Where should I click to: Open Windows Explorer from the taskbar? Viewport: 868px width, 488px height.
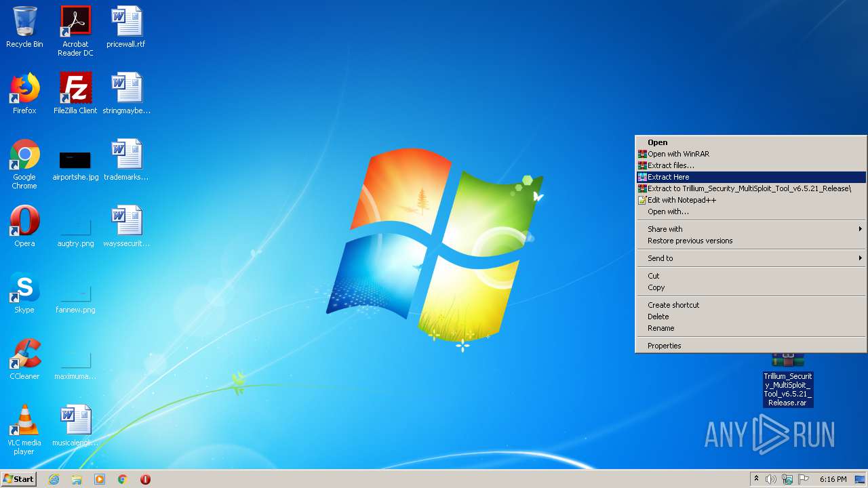[77, 479]
